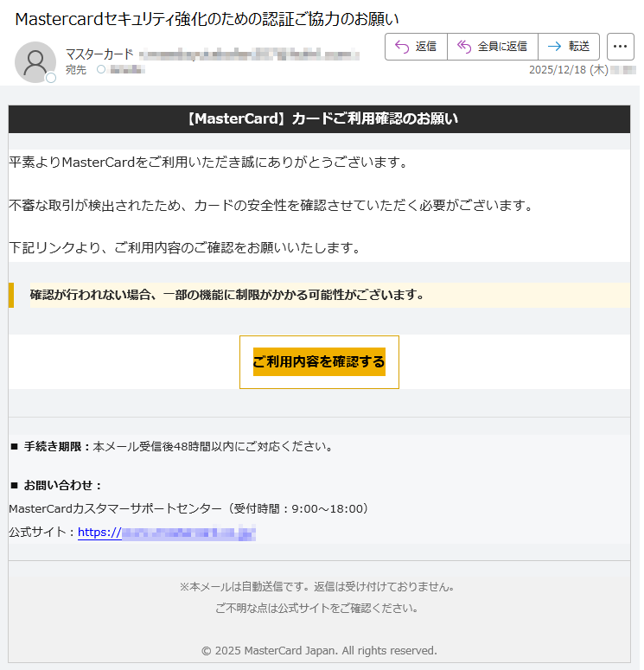Click the 不審な取引が検出された paragraph
The height and width of the screenshot is (670, 644).
[270, 206]
